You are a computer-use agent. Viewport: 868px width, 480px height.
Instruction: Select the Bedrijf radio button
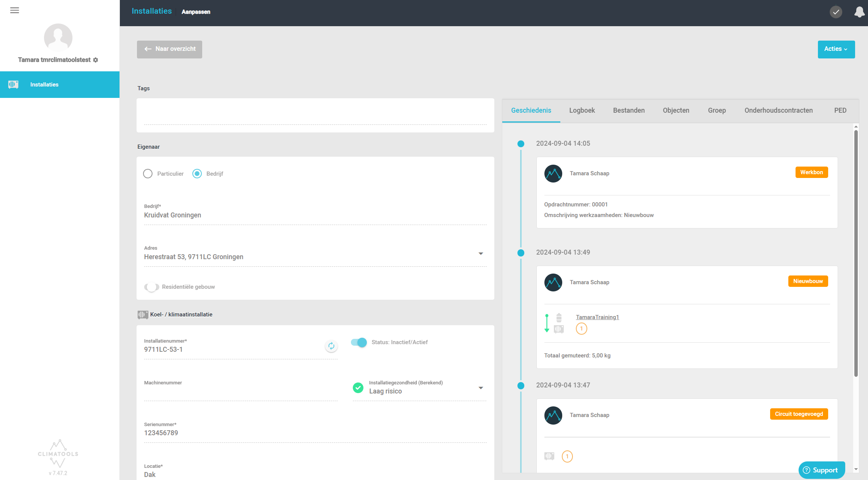click(x=197, y=174)
